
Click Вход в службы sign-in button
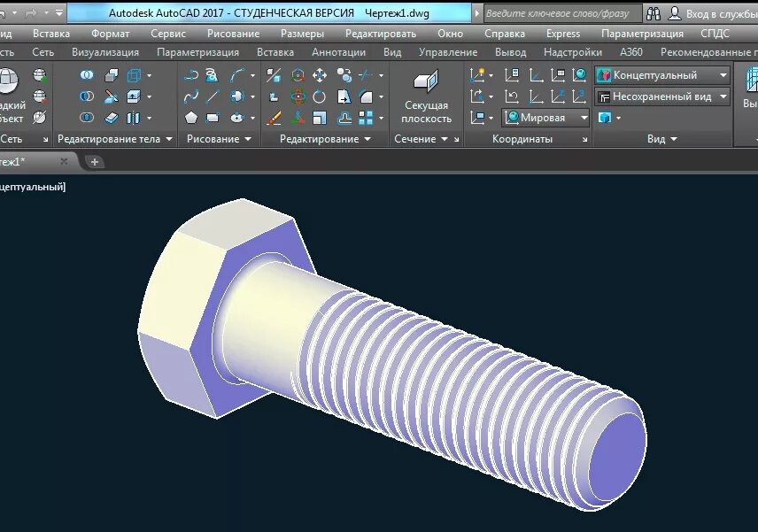713,13
